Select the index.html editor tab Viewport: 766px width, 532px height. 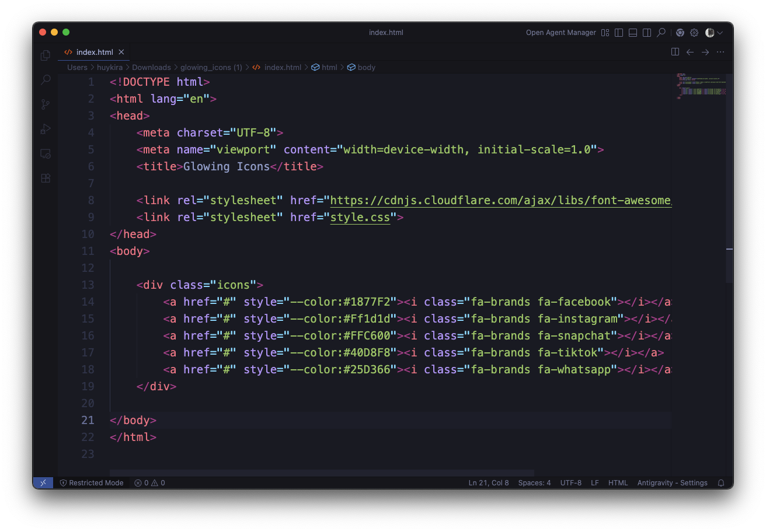coord(94,52)
